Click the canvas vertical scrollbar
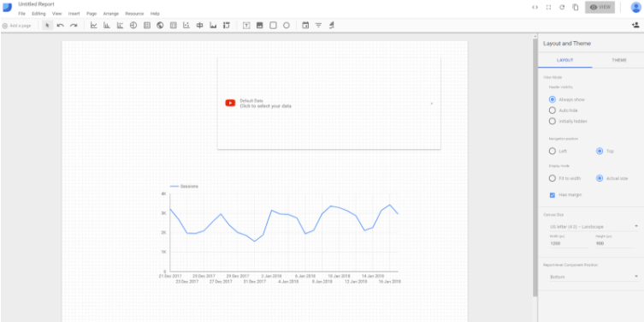Viewport: 644px width, 322px height. pos(535,166)
